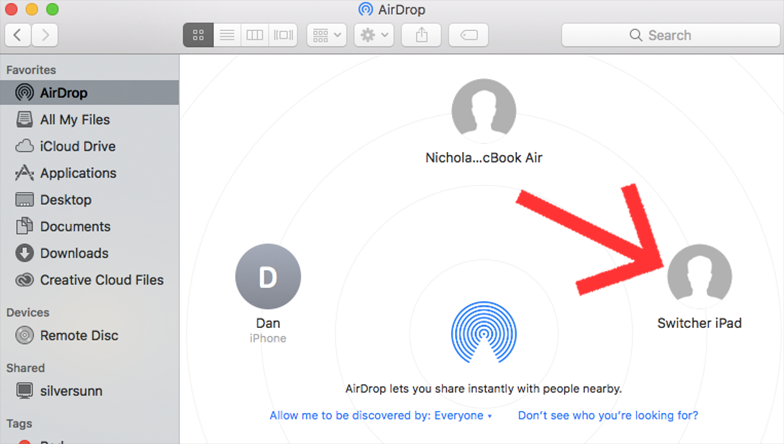Go forward with the right arrow

(x=44, y=35)
